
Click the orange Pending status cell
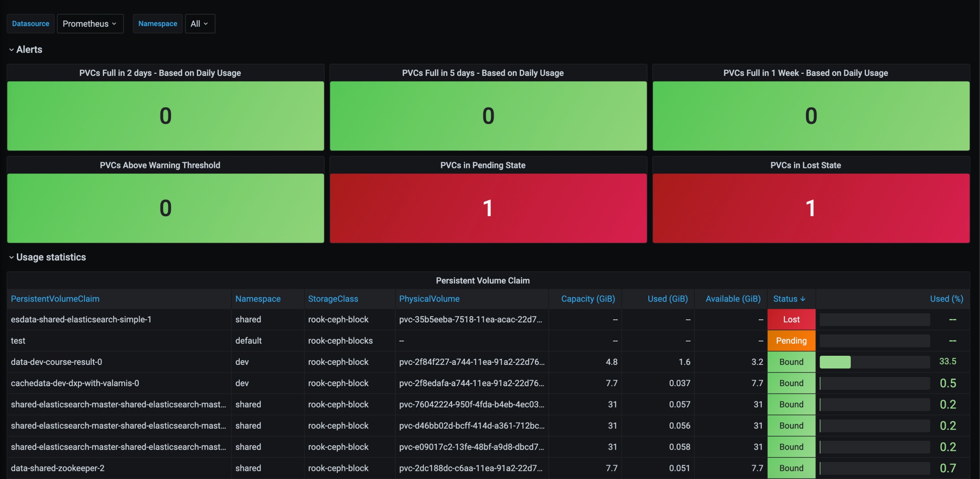pyautogui.click(x=791, y=341)
